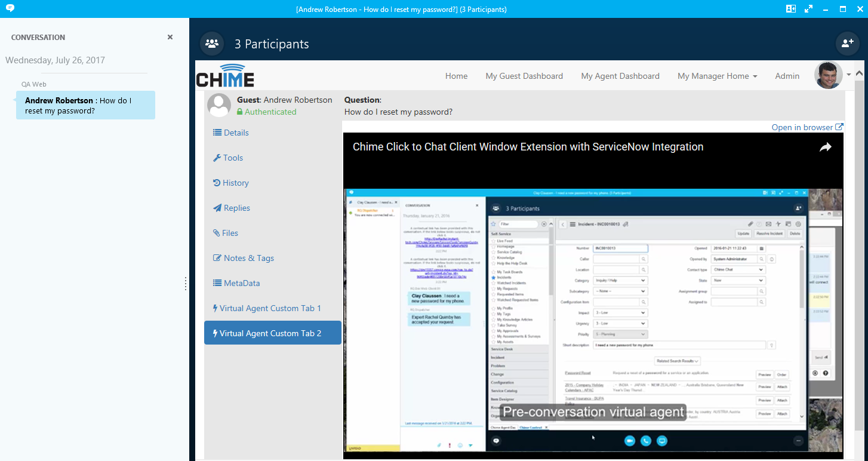Click the IM speech bubble icon in the call bar
The image size is (868, 461).
click(496, 441)
